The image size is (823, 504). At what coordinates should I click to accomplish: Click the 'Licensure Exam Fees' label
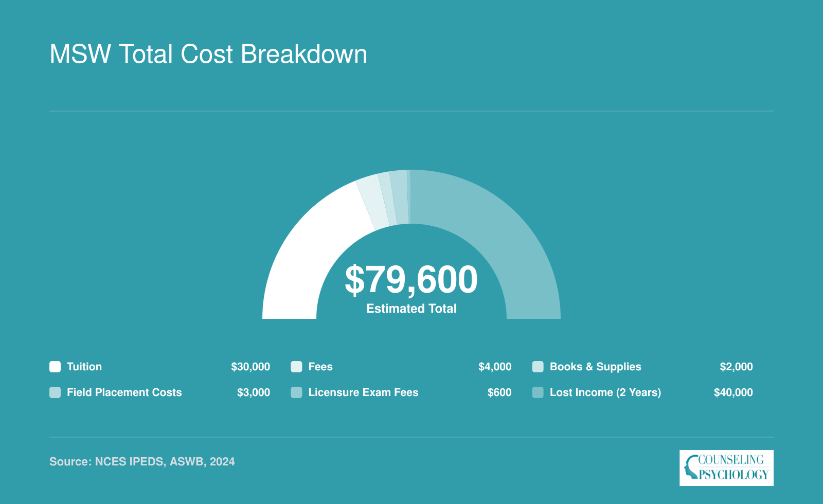click(x=364, y=392)
